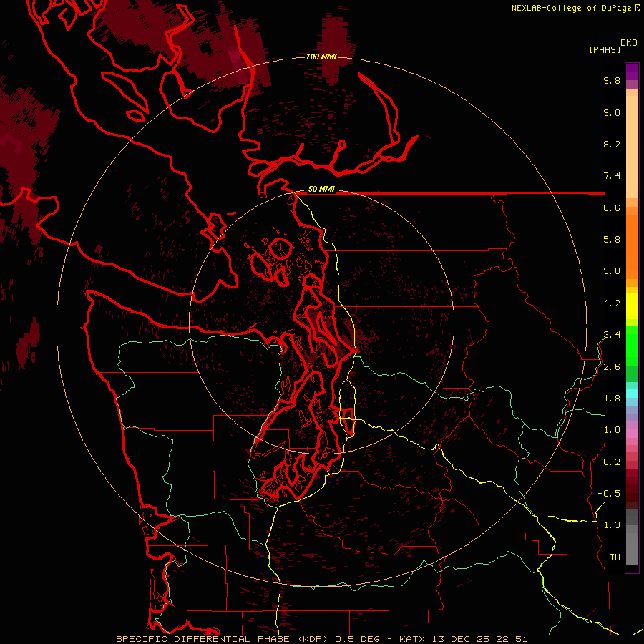Click the -1.3 scale value
644x644 pixels.
(609, 525)
